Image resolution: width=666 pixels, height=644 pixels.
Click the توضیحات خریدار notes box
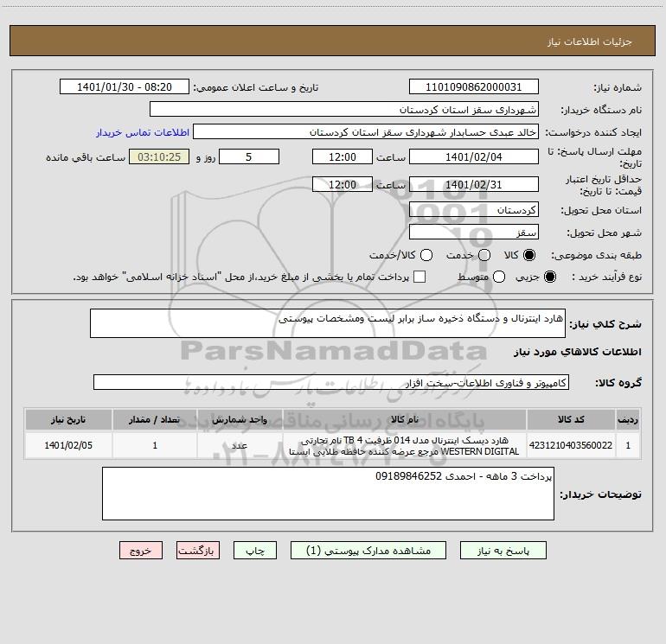pos(328,494)
